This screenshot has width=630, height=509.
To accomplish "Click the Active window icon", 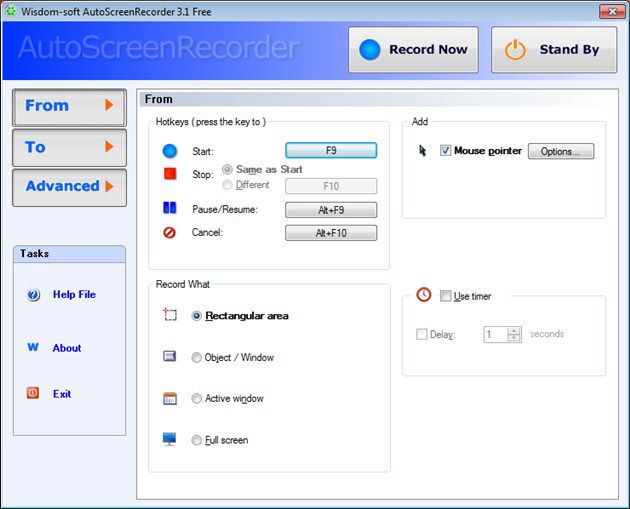I will pyautogui.click(x=170, y=398).
